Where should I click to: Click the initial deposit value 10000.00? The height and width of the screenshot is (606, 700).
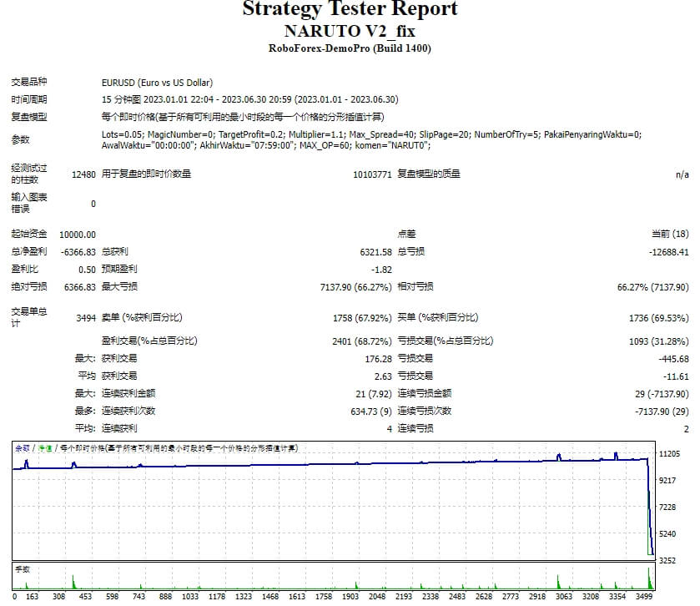coord(78,235)
